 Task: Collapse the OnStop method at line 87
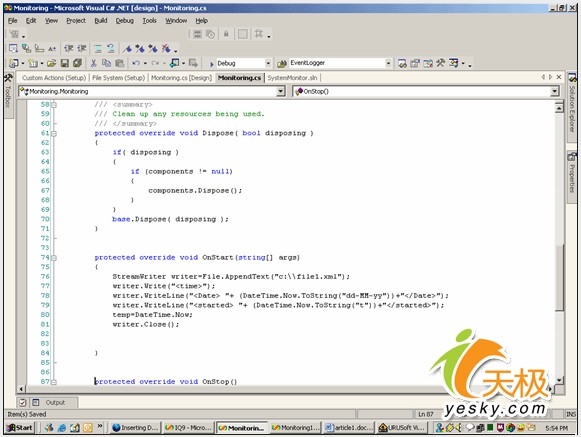(54, 382)
